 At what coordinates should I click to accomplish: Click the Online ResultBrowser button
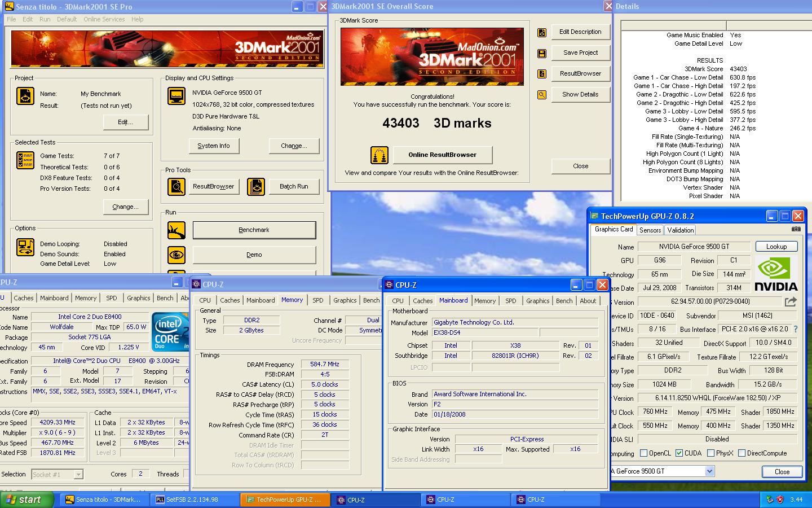tap(443, 155)
